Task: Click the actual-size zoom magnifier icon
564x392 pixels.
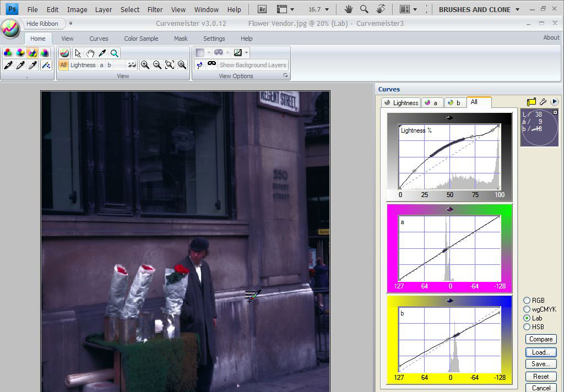Action: tap(182, 65)
